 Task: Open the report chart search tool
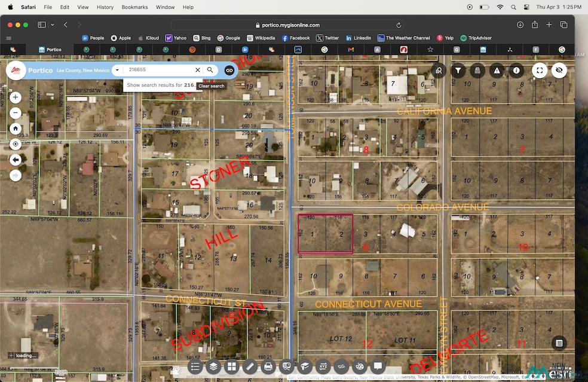[x=286, y=366]
